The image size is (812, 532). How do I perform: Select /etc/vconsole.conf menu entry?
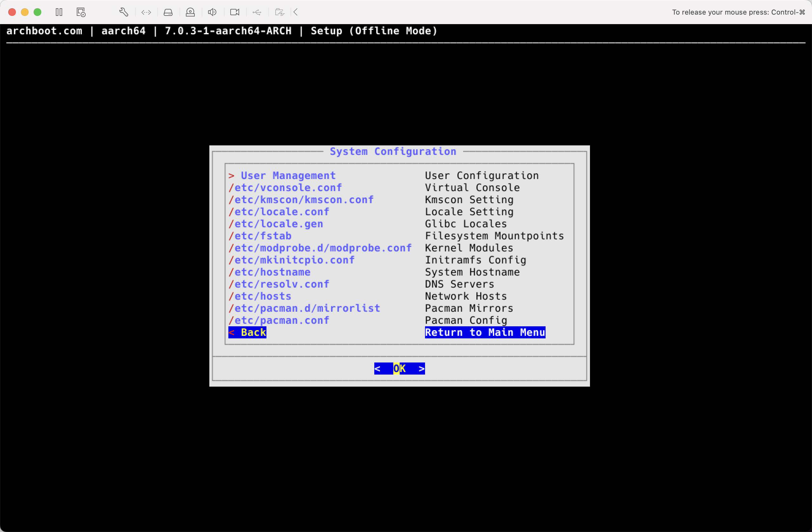[x=396, y=188]
